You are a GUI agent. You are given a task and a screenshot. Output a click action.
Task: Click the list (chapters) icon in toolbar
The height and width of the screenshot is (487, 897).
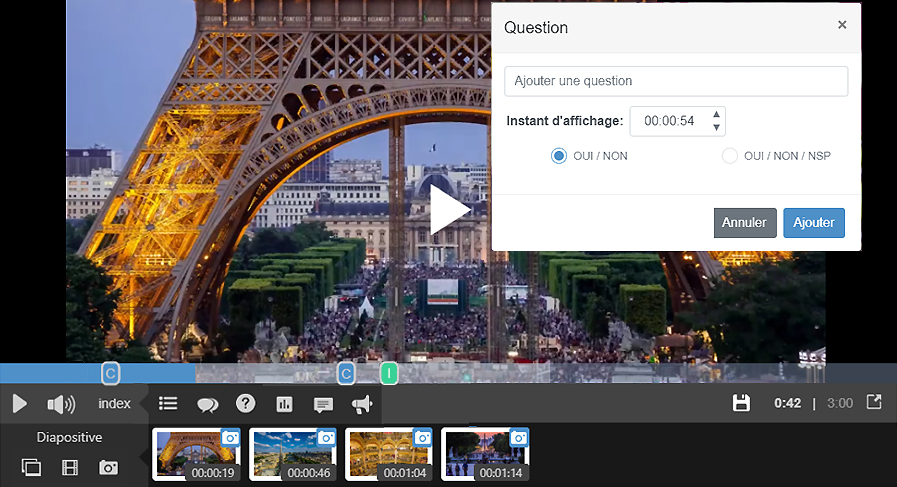coord(168,404)
